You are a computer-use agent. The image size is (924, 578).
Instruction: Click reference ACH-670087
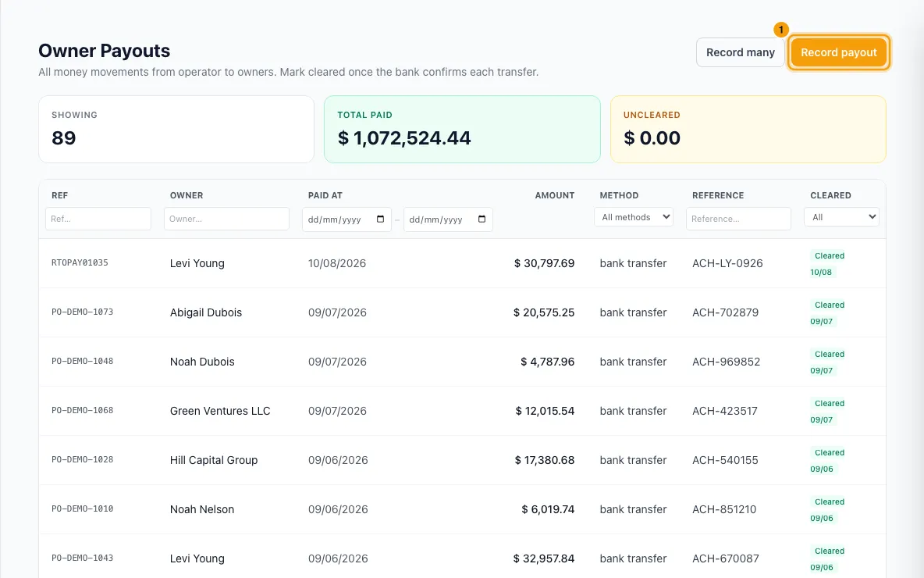pos(726,558)
